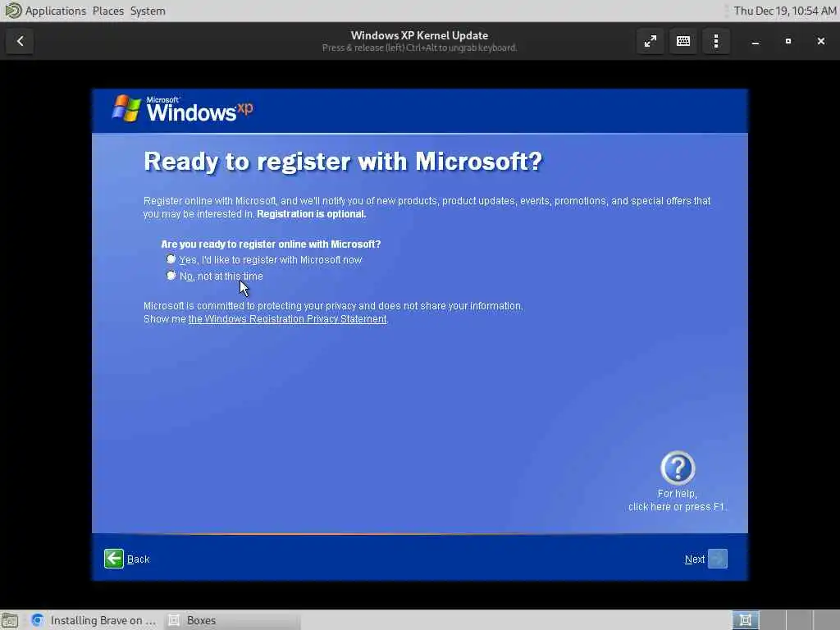Open the System menu

pyautogui.click(x=148, y=11)
